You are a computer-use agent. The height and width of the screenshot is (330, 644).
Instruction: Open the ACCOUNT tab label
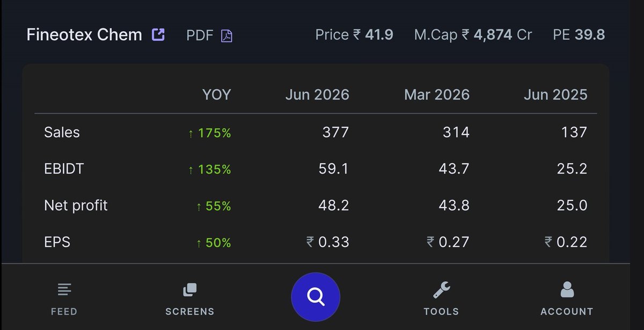click(x=567, y=312)
